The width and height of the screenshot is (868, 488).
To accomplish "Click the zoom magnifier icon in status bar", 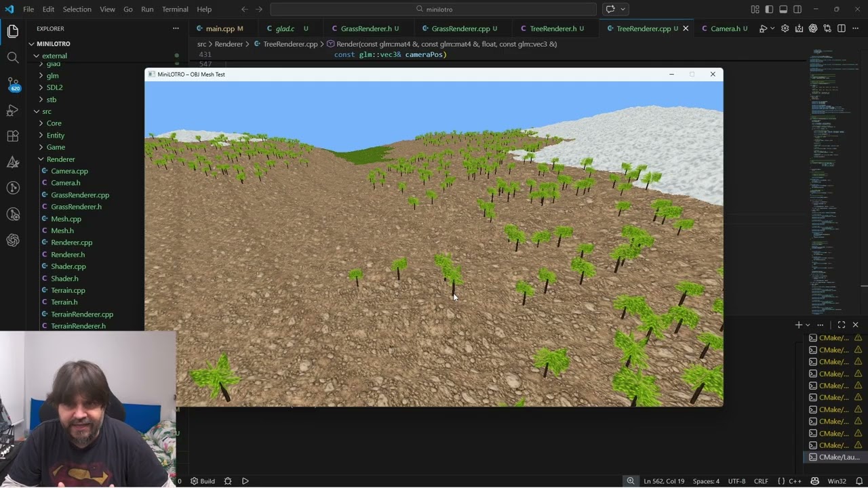I will [x=631, y=481].
